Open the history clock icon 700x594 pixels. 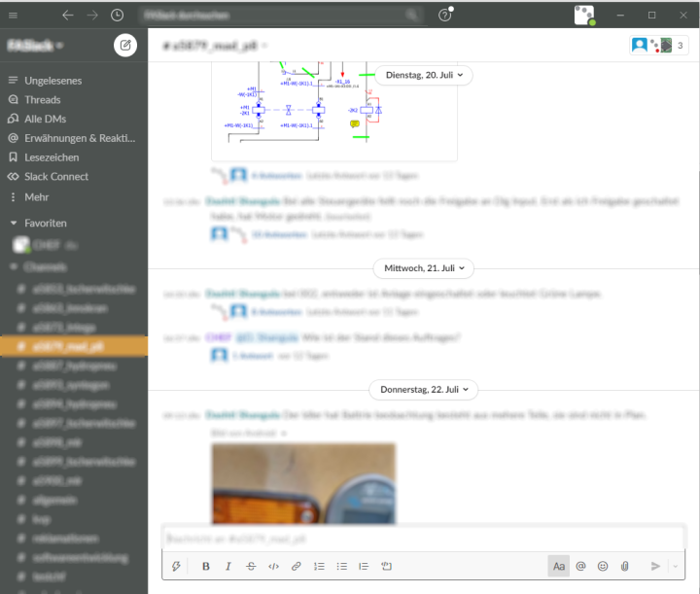point(117,16)
